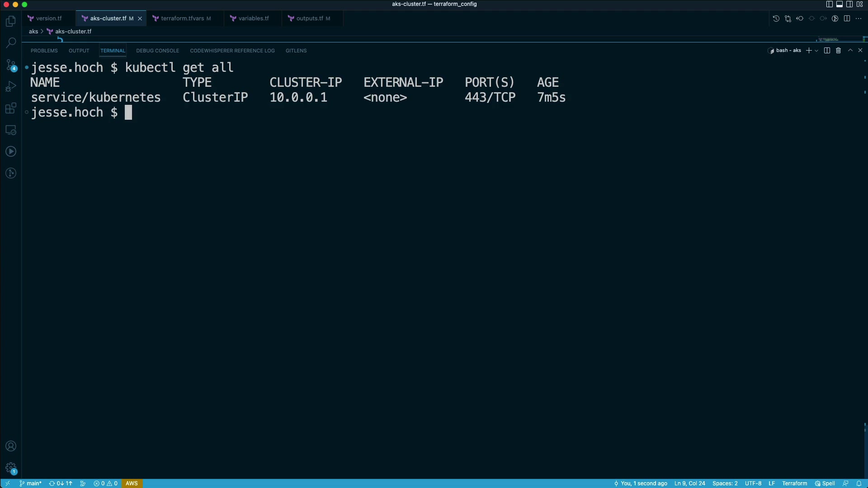868x488 pixels.
Task: Split the terminal pane
Action: (x=827, y=51)
